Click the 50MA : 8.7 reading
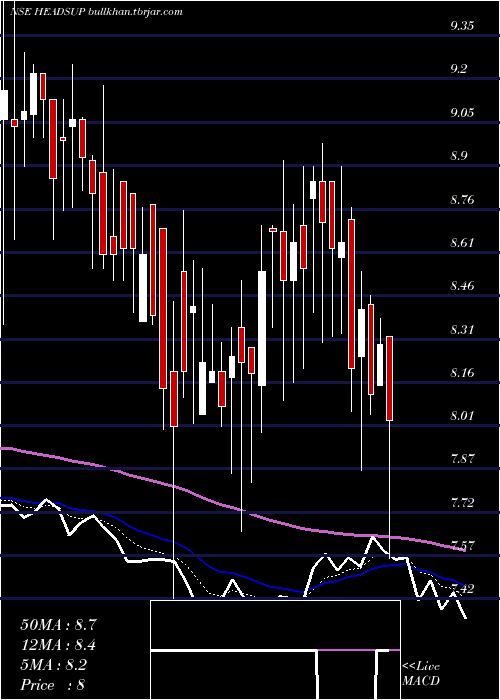500x700 pixels. click(58, 625)
